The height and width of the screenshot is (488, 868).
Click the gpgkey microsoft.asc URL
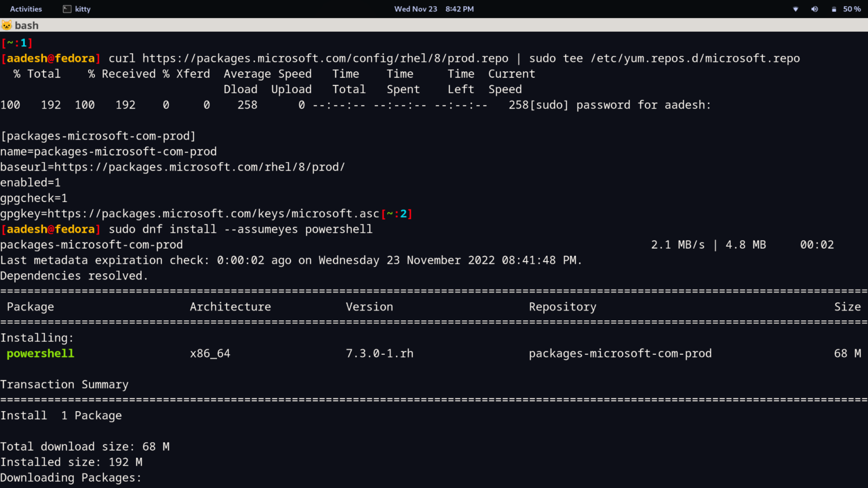(x=213, y=214)
